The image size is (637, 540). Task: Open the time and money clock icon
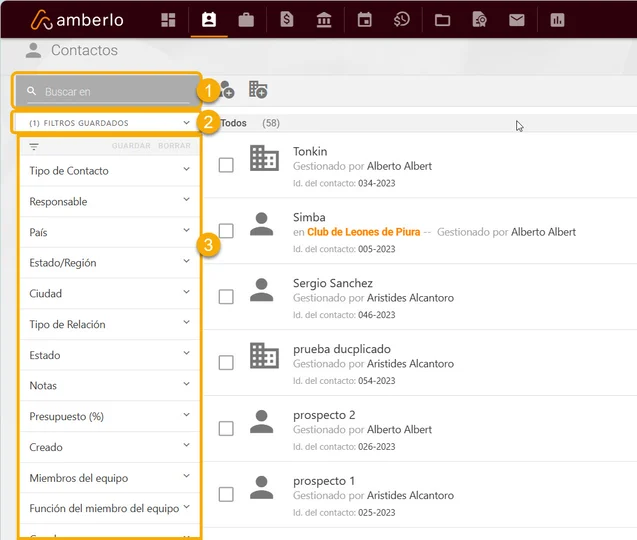click(x=401, y=20)
